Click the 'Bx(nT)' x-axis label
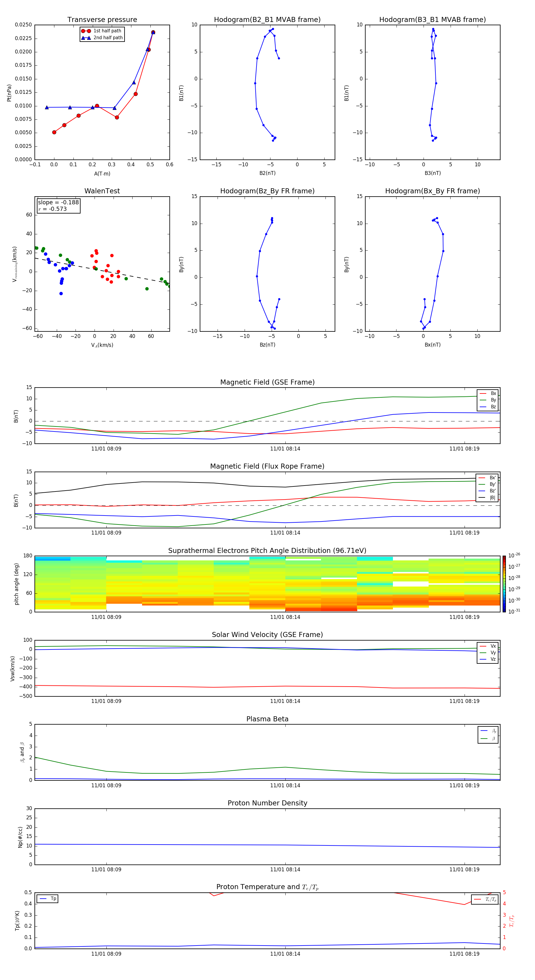Image resolution: width=535 pixels, height=980 pixels. coord(432,345)
